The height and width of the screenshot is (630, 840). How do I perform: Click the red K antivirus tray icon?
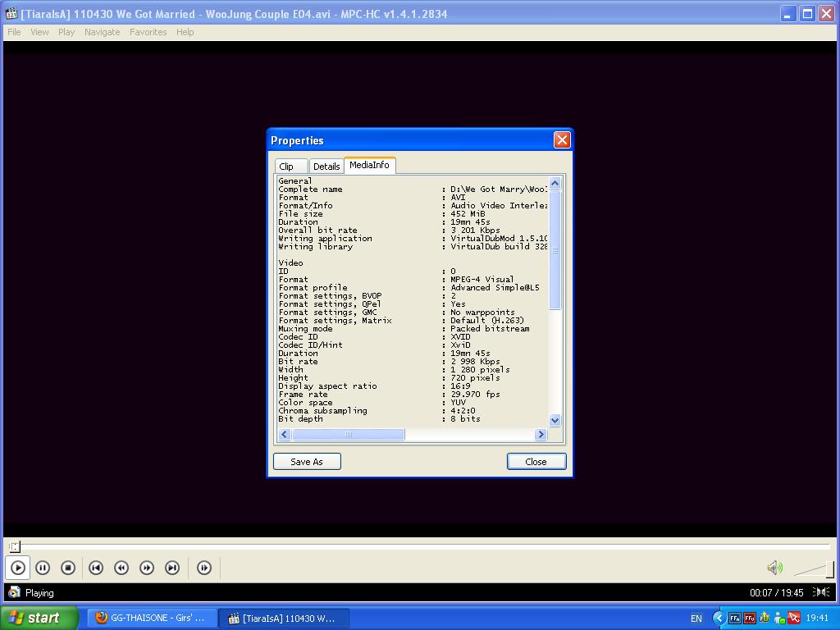click(x=794, y=619)
